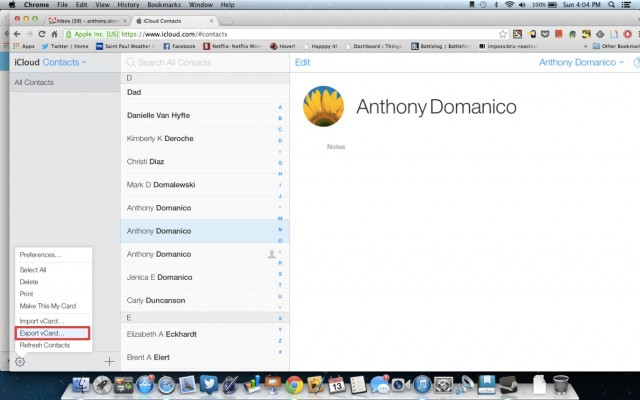
Task: Open Google Chrome from the Dock
Action: tap(294, 385)
